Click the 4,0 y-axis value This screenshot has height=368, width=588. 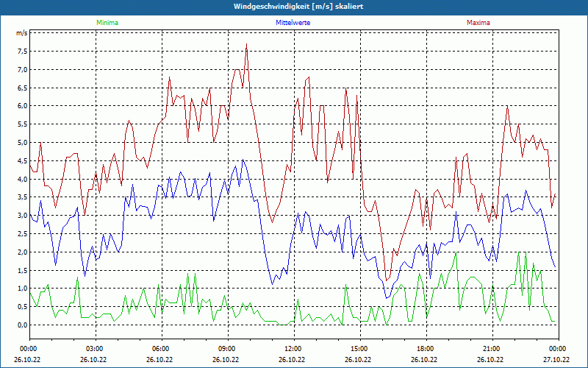pos(23,179)
